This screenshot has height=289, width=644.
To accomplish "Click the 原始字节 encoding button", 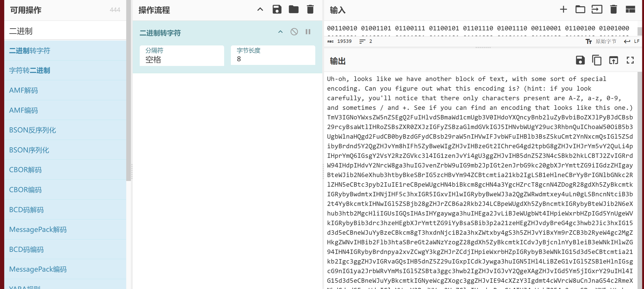I will pos(601,41).
